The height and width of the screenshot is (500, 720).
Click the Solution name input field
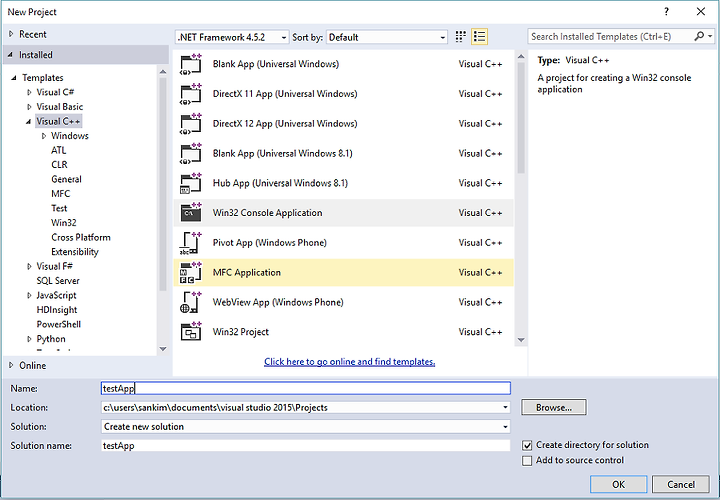(305, 446)
